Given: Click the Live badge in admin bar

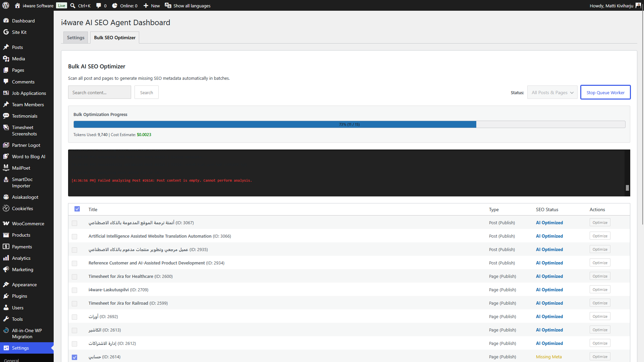Looking at the screenshot, I should click(x=61, y=5).
